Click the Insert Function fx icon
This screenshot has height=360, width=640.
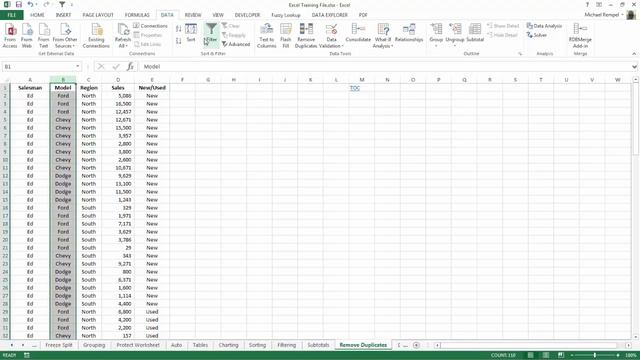point(130,67)
